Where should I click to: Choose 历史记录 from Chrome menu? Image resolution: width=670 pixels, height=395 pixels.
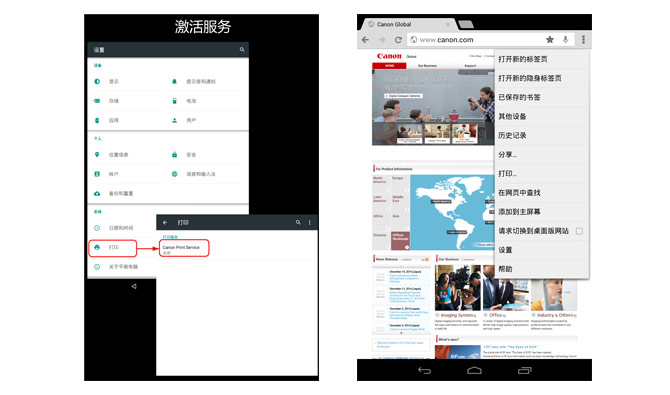(541, 136)
